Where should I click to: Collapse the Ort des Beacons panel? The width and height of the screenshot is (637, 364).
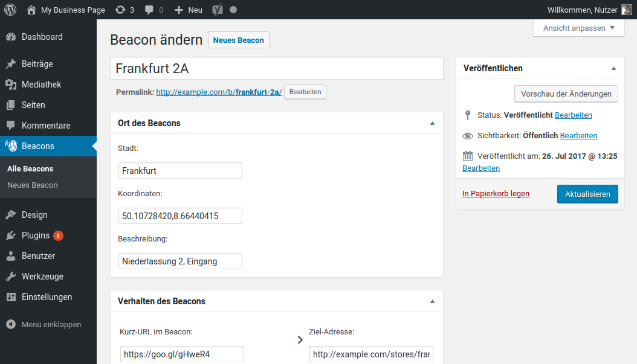point(432,123)
